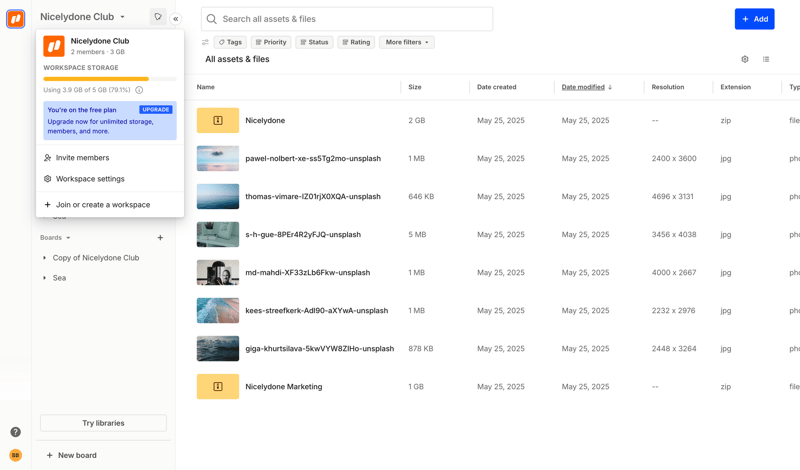Viewport: 800px width, 470px height.
Task: Open the Tags filter
Action: (x=230, y=42)
